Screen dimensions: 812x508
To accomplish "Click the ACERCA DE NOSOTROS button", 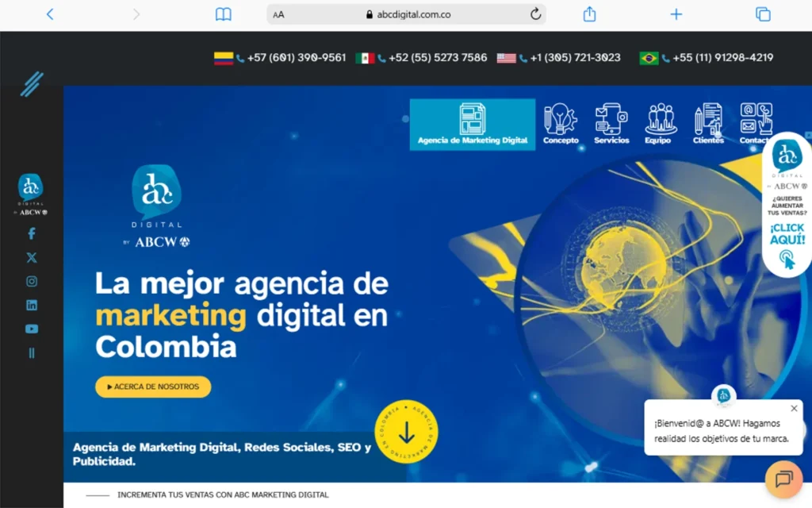I will (153, 387).
